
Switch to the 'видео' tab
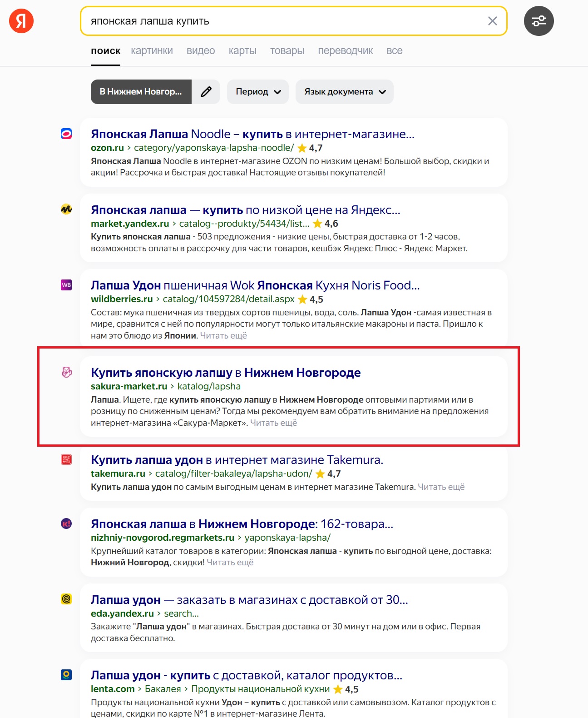pyautogui.click(x=201, y=51)
